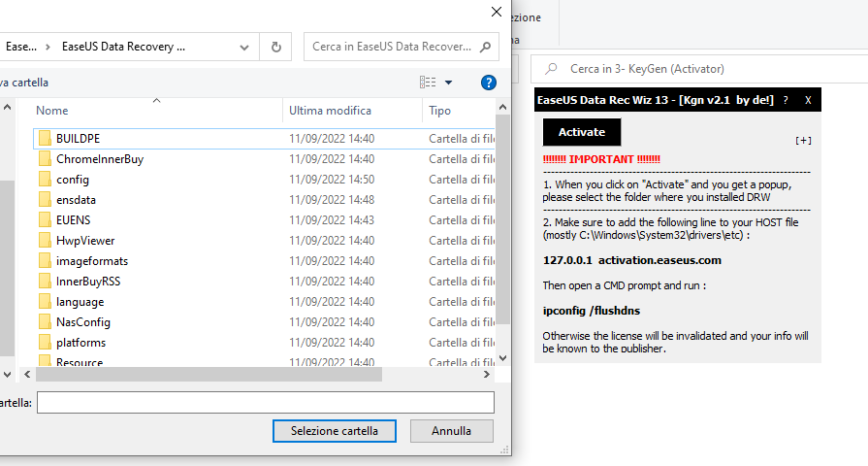
Task: Click the navigation pane scroll up arrow
Action: click(7, 107)
